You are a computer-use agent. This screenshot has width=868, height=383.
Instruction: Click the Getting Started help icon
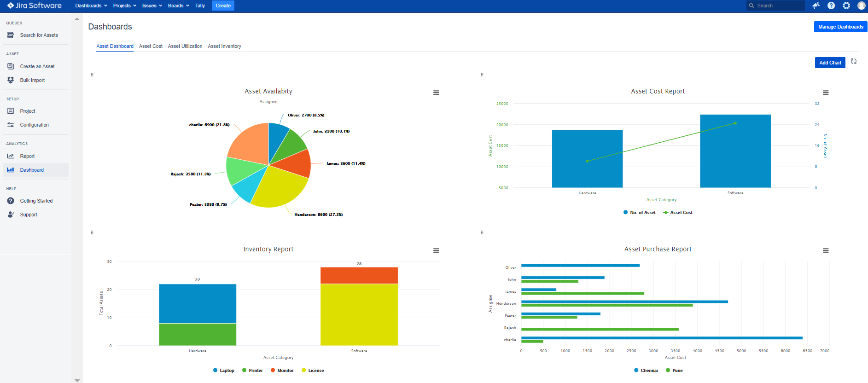11,201
